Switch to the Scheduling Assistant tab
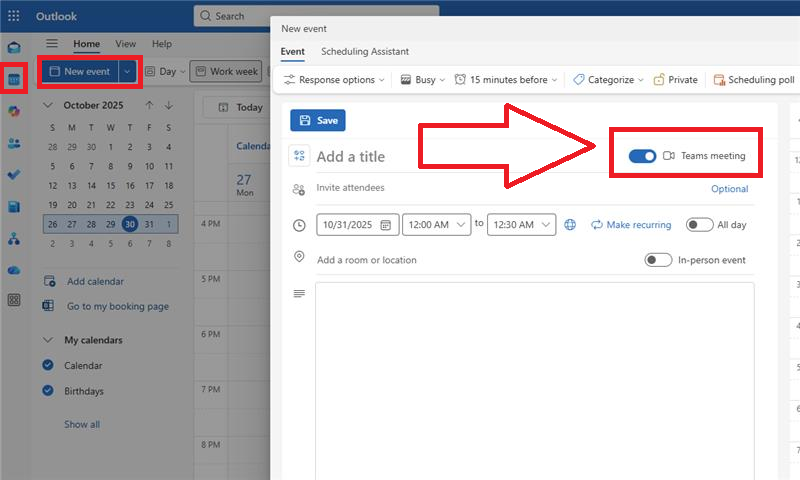This screenshot has height=480, width=800. pyautogui.click(x=365, y=52)
